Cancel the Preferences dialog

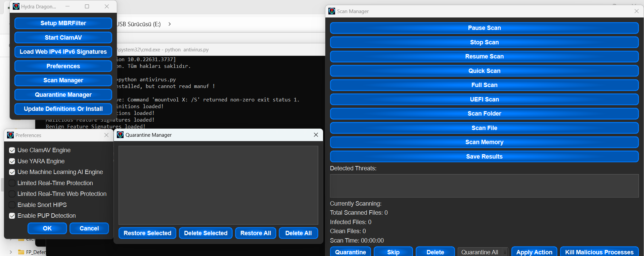point(89,228)
